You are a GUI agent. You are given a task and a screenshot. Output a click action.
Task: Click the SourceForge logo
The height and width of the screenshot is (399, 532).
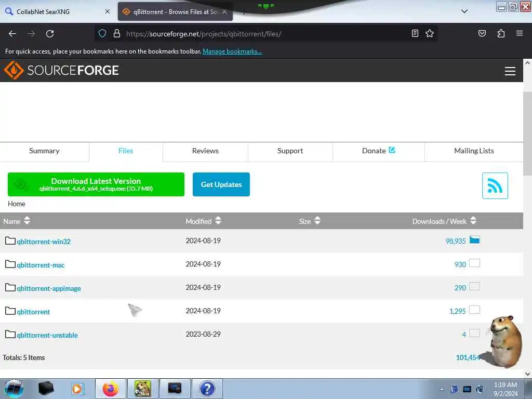[61, 70]
